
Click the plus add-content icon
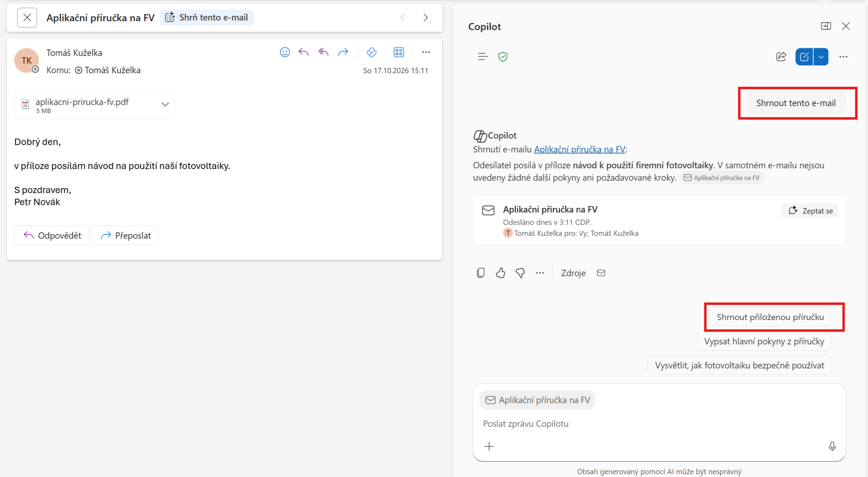(489, 447)
